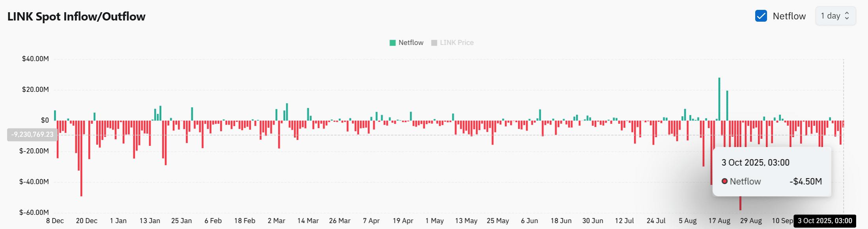The image size is (868, 229).
Task: Click the black crosshair date label on x-axis
Action: pos(825,221)
